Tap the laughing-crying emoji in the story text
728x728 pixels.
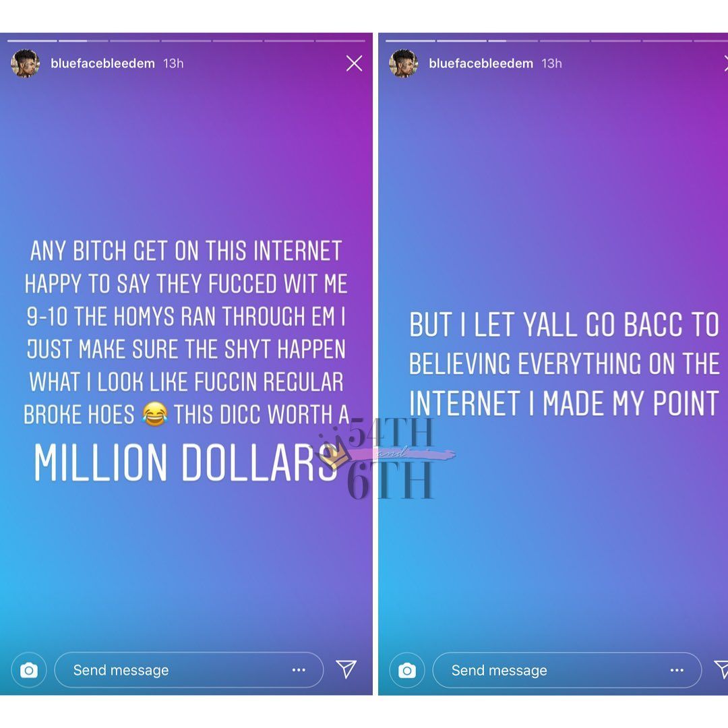pyautogui.click(x=154, y=414)
